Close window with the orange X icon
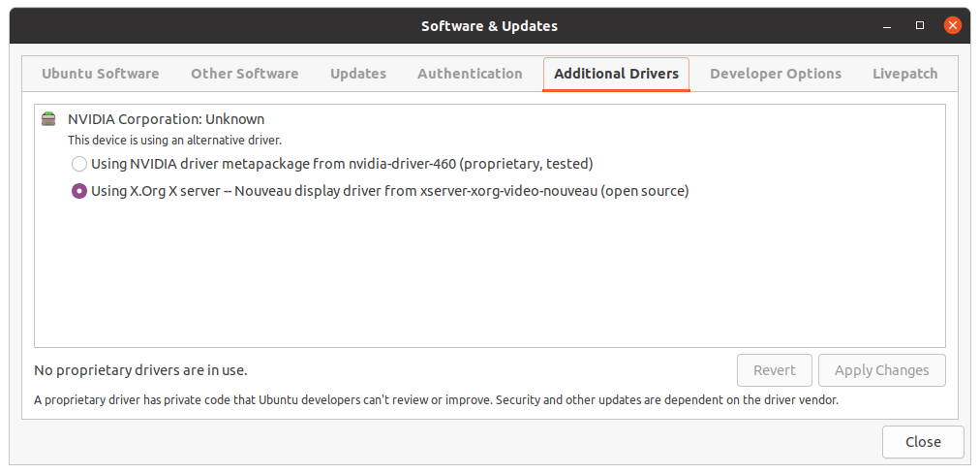The image size is (980, 474). pos(953,25)
